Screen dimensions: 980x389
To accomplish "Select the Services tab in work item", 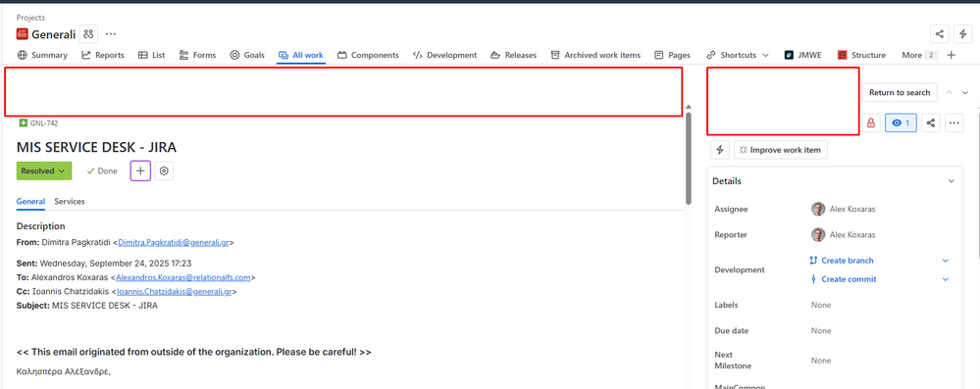I will point(70,202).
